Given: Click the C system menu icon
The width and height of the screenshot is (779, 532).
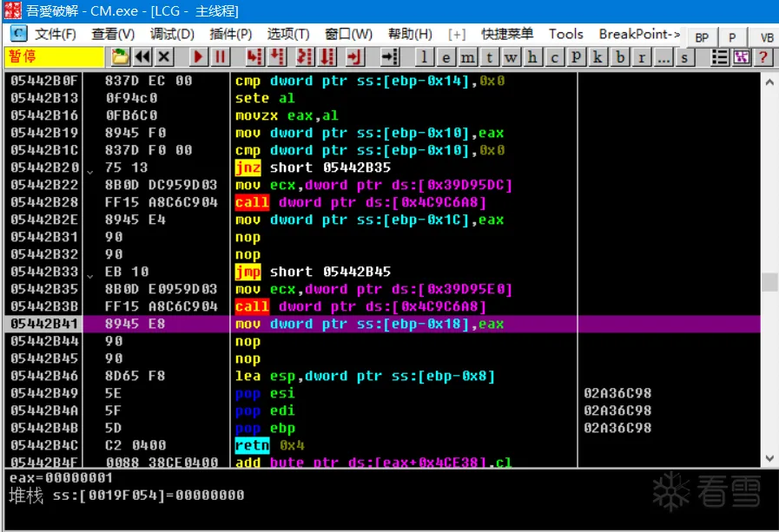Looking at the screenshot, I should pyautogui.click(x=18, y=34).
